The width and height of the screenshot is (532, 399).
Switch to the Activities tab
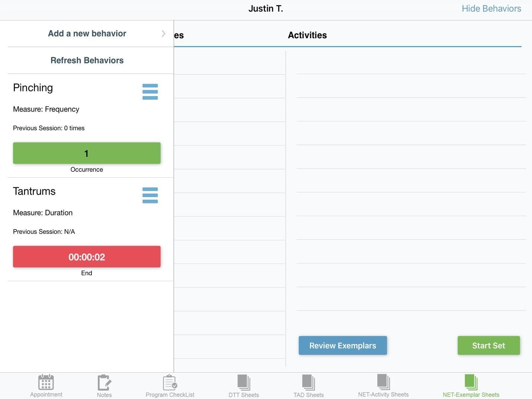(x=307, y=35)
